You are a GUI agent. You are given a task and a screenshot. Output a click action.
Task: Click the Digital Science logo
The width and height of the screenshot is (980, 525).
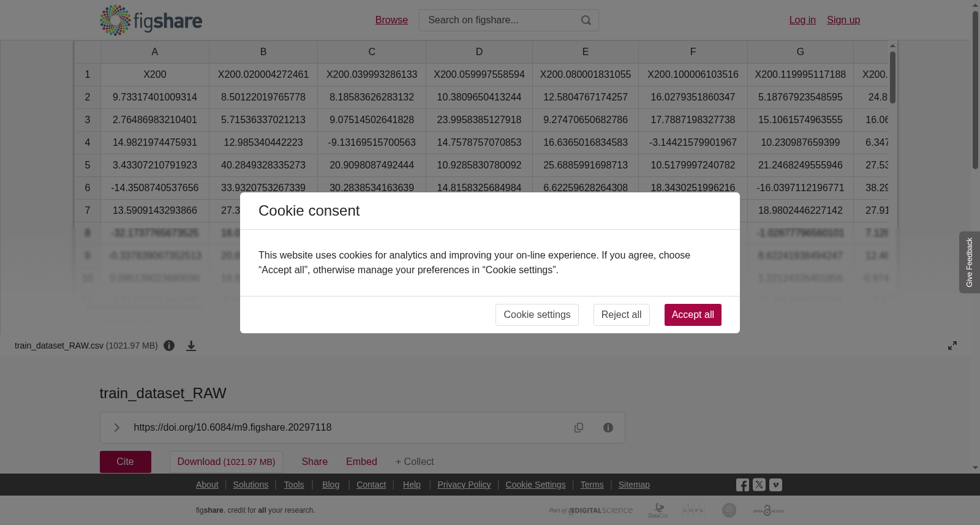591,510
